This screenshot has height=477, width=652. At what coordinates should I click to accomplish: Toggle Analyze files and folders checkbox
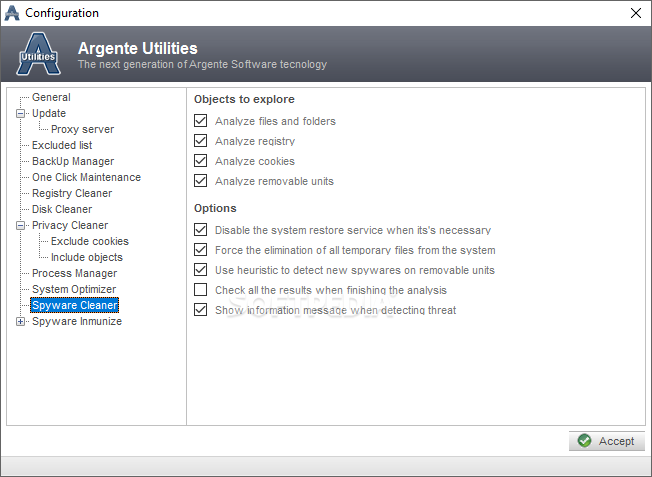pyautogui.click(x=200, y=121)
